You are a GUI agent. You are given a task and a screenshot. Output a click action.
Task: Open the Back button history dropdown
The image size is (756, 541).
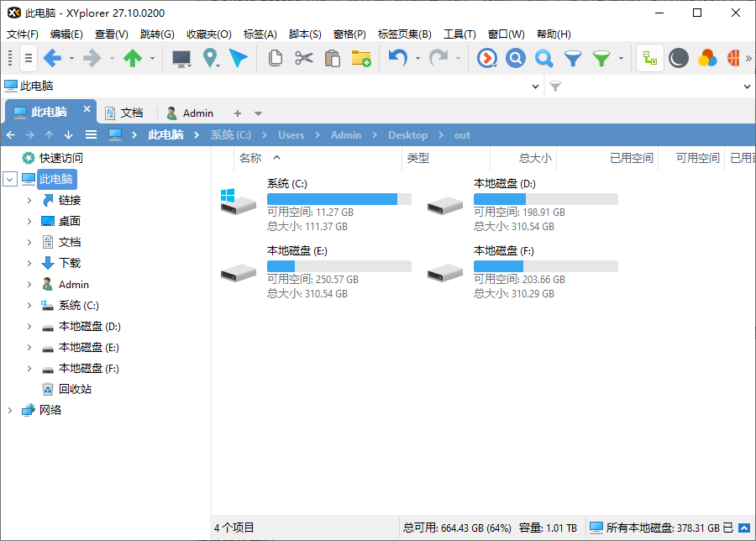pyautogui.click(x=71, y=59)
